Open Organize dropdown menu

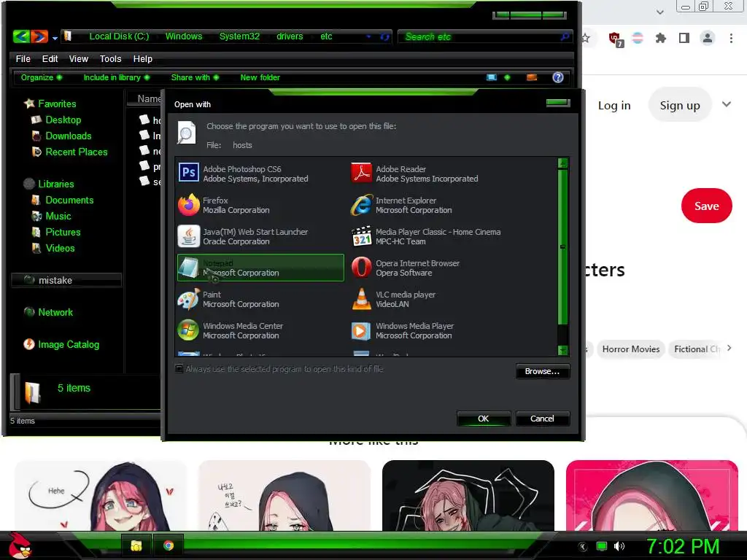[41, 77]
